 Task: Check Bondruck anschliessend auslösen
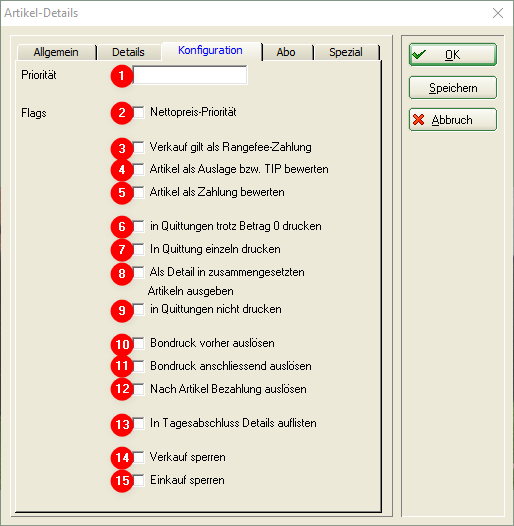pos(139,366)
